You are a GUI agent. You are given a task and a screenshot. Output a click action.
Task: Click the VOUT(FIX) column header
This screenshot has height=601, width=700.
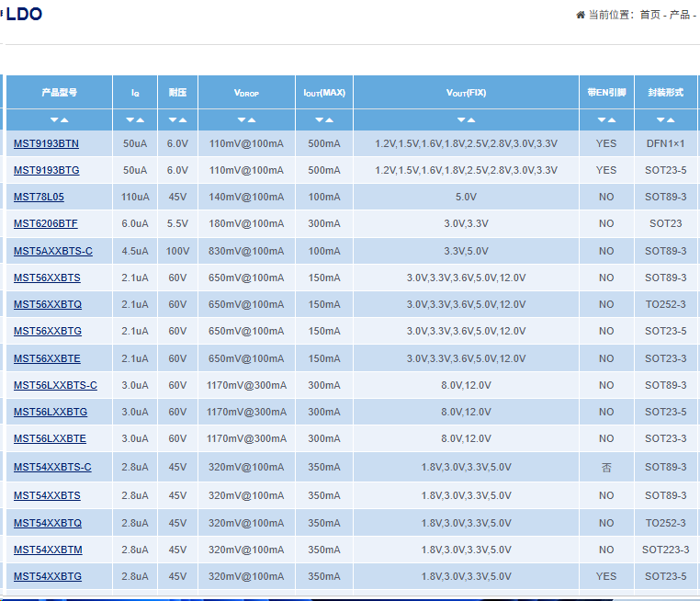click(466, 93)
